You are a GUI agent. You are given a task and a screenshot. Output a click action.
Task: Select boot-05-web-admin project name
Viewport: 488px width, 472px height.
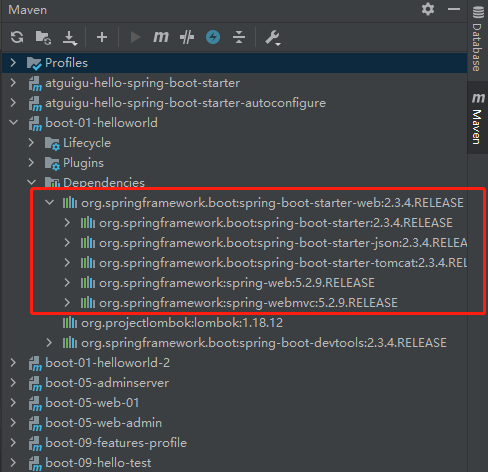(x=104, y=423)
